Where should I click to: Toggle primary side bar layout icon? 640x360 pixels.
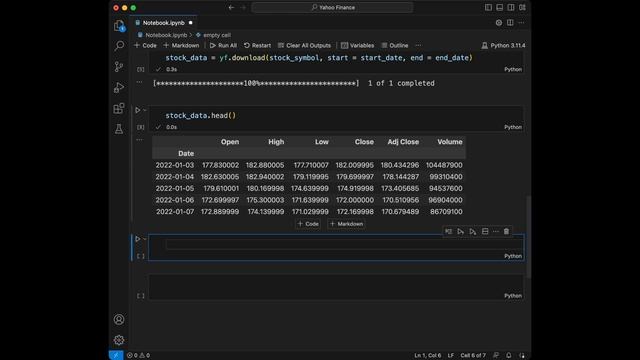coord(488,7)
